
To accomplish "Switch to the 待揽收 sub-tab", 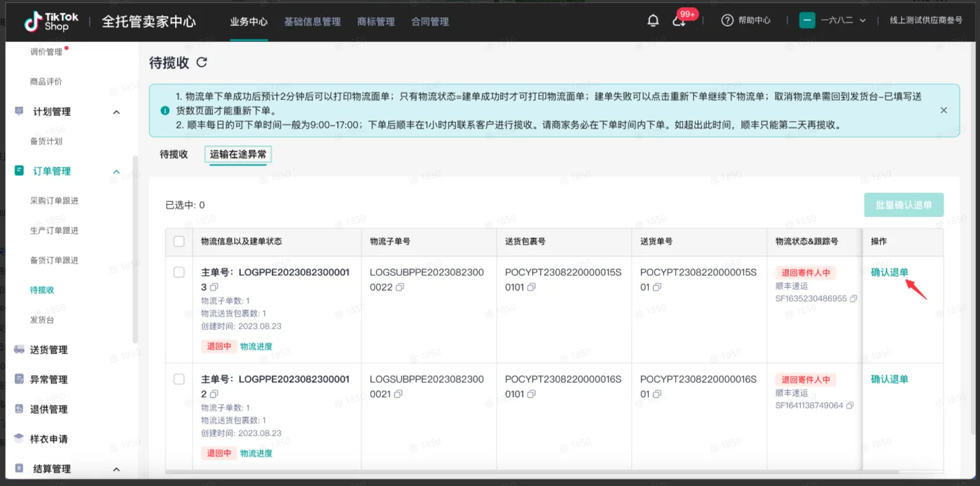I will (x=174, y=154).
